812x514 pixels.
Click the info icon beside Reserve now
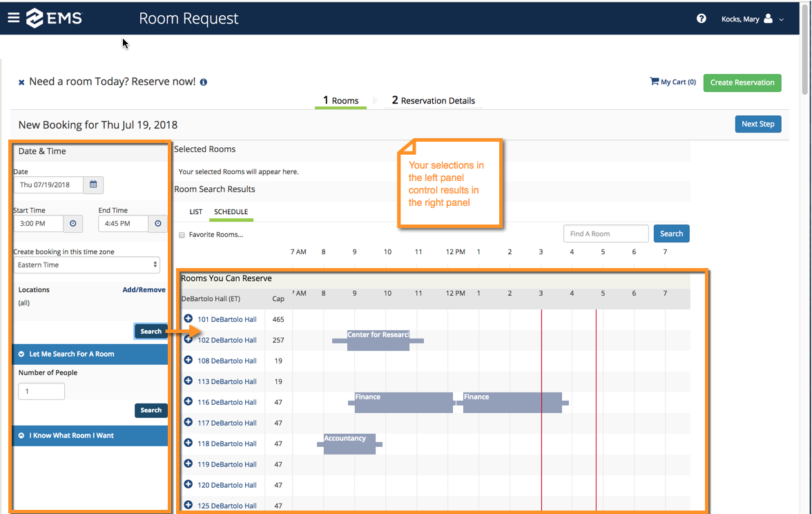coord(204,82)
